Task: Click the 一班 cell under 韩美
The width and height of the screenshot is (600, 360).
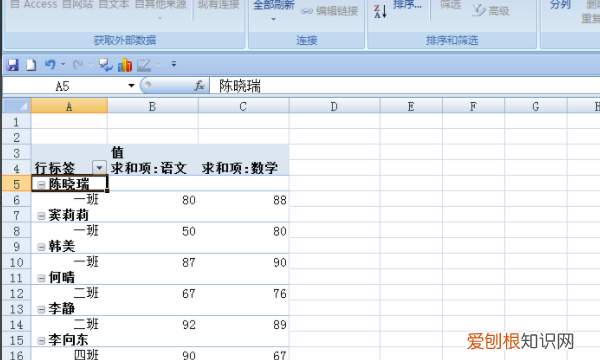Action: [x=69, y=262]
